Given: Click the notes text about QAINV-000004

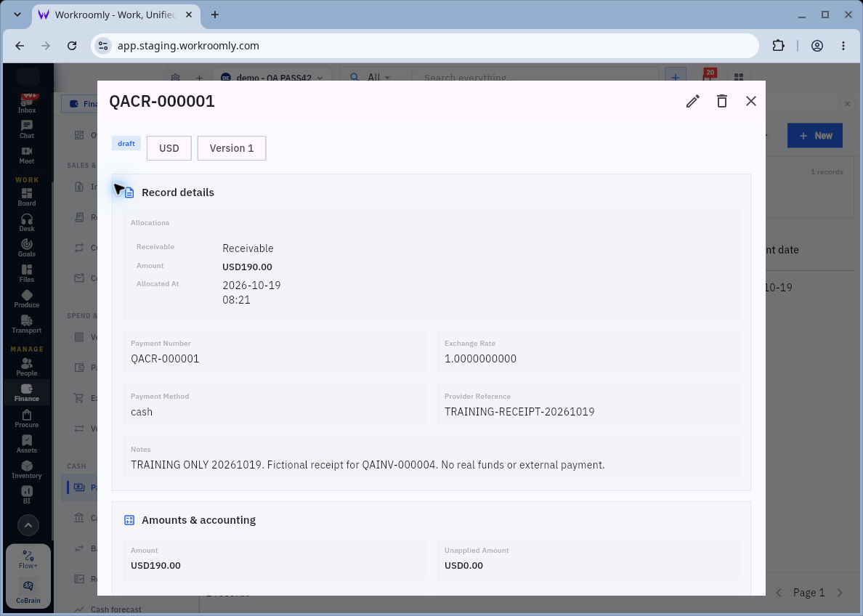Looking at the screenshot, I should [x=368, y=465].
